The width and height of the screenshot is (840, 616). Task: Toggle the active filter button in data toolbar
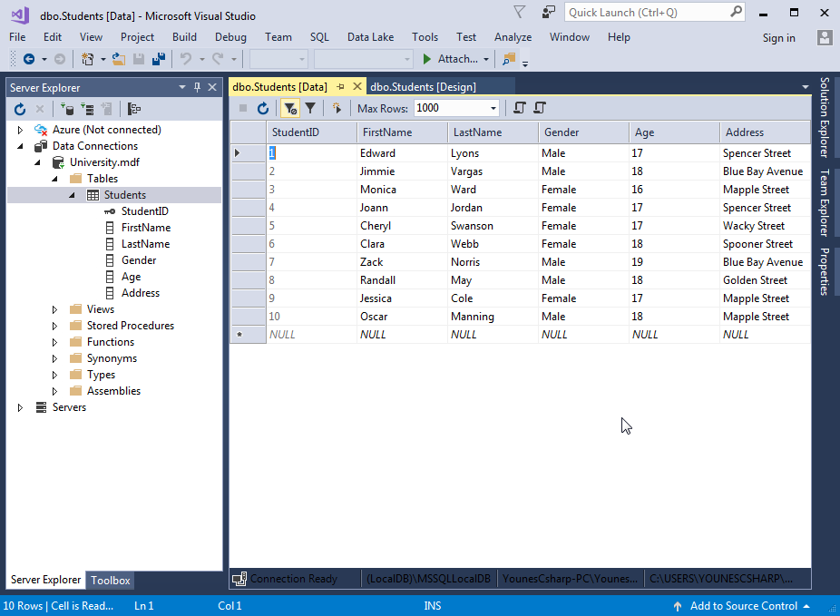(x=289, y=108)
